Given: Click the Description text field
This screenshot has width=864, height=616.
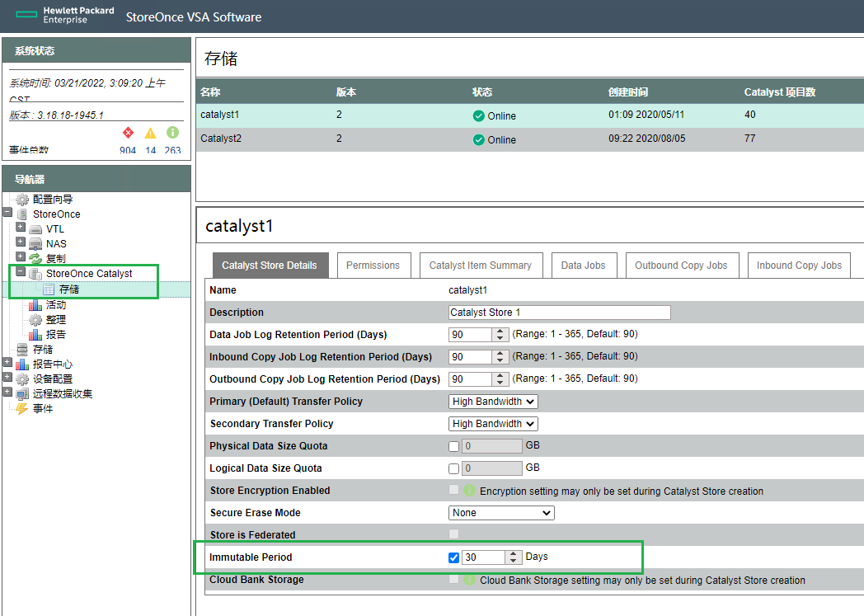Looking at the screenshot, I should (559, 313).
